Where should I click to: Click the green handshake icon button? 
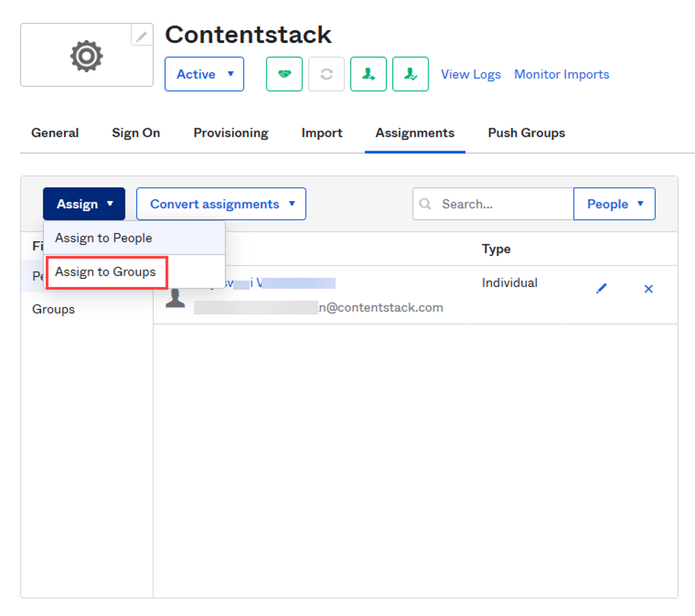pyautogui.click(x=284, y=74)
